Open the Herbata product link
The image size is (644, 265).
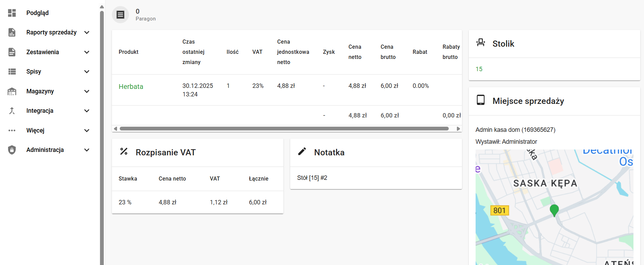(131, 87)
